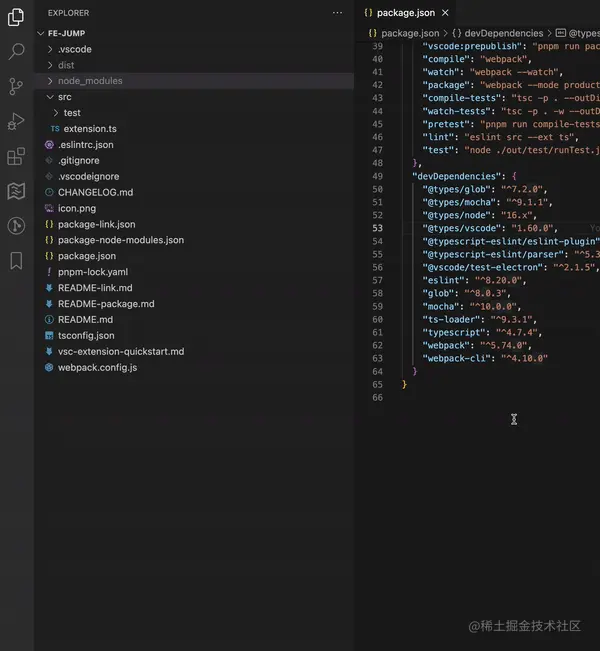Open vsc-extension-quickstart.md file
600x651 pixels.
point(194,352)
